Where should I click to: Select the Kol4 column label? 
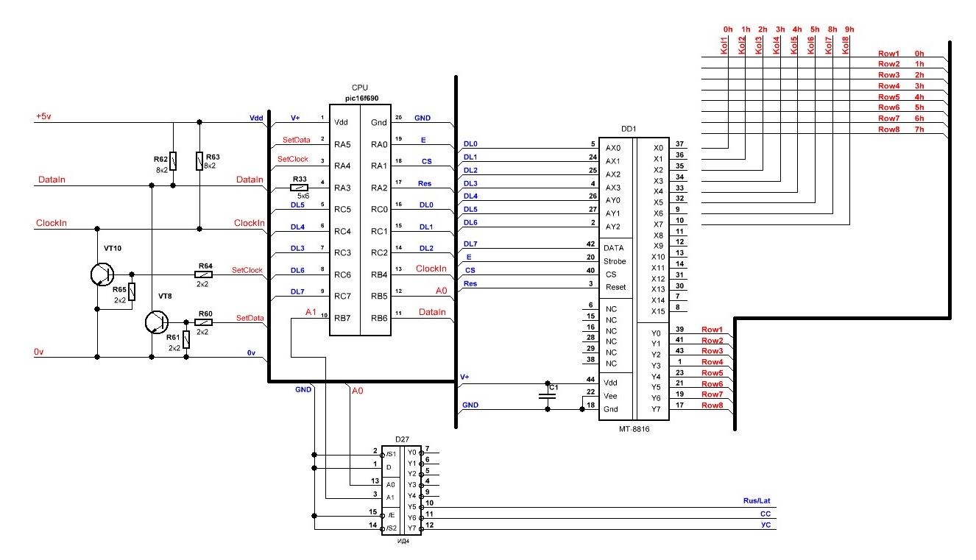point(777,45)
